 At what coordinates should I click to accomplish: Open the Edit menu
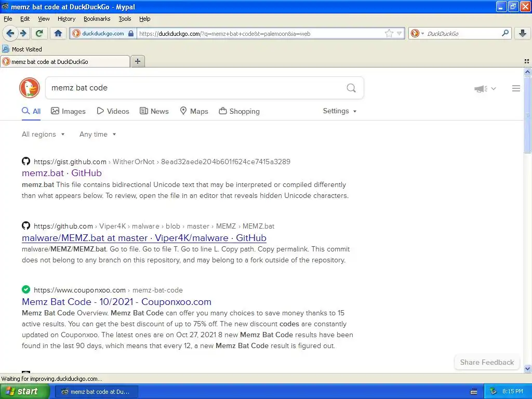[25, 19]
